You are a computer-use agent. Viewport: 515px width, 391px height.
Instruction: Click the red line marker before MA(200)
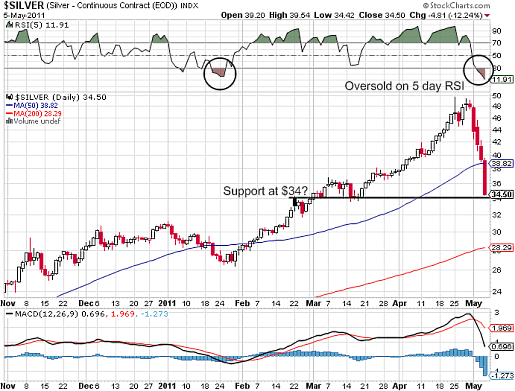(x=9, y=114)
